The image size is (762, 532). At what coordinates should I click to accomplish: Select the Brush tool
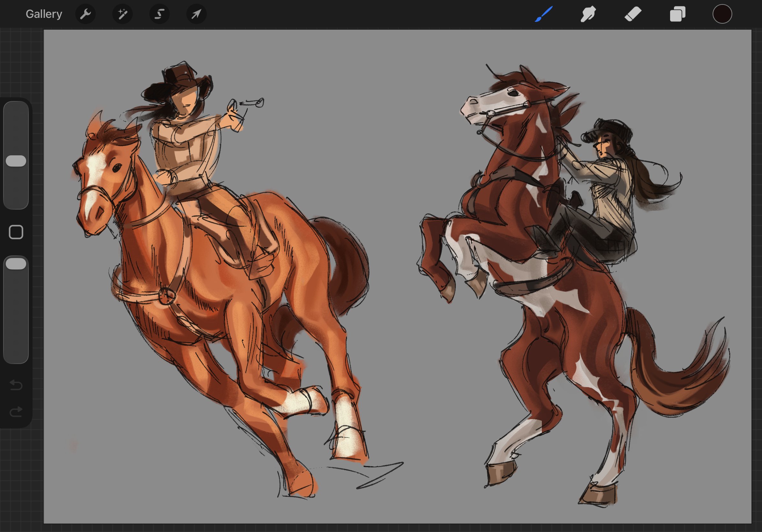[544, 14]
